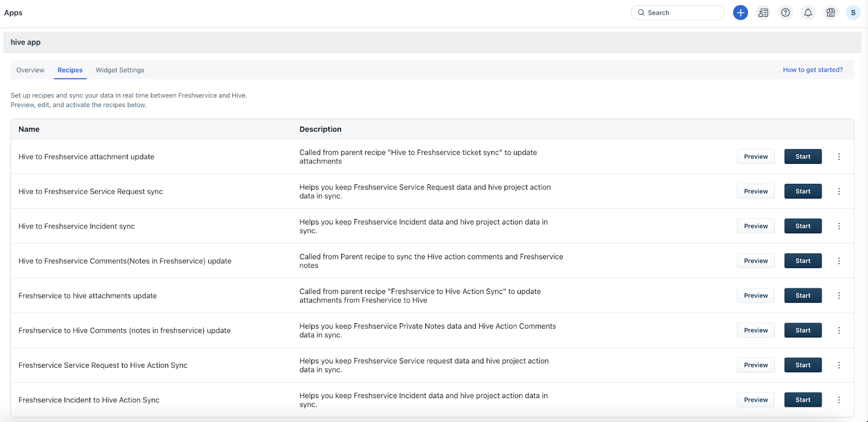Viewport: 868px width, 422px height.
Task: Click description 'Helps you keep Freshservice Private Notes data'
Action: pos(427,330)
